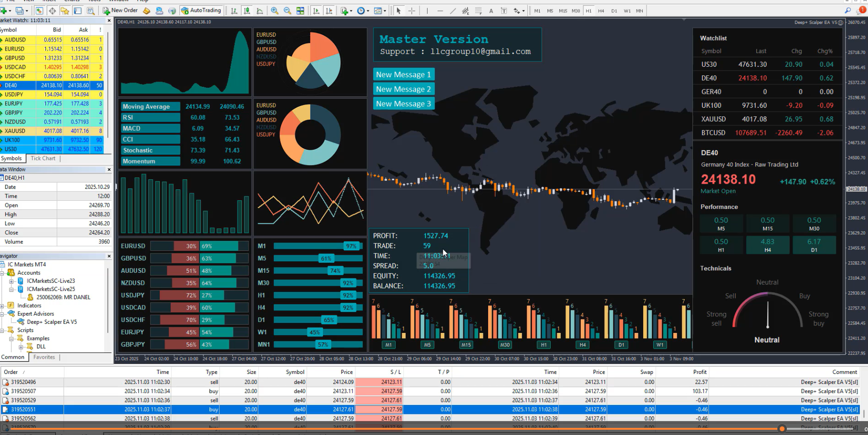Zoom in on the chart
This screenshot has width=868, height=435.
[x=274, y=10]
